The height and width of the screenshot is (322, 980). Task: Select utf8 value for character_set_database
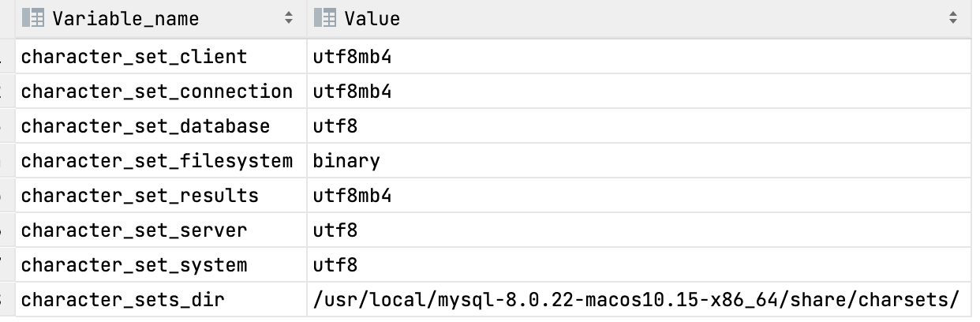click(335, 126)
